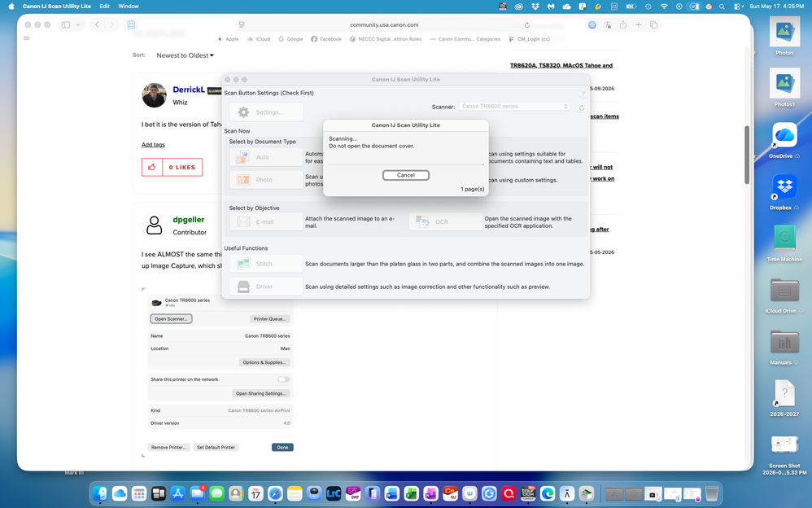Click the Add tags link
The height and width of the screenshot is (508, 812).
153,145
